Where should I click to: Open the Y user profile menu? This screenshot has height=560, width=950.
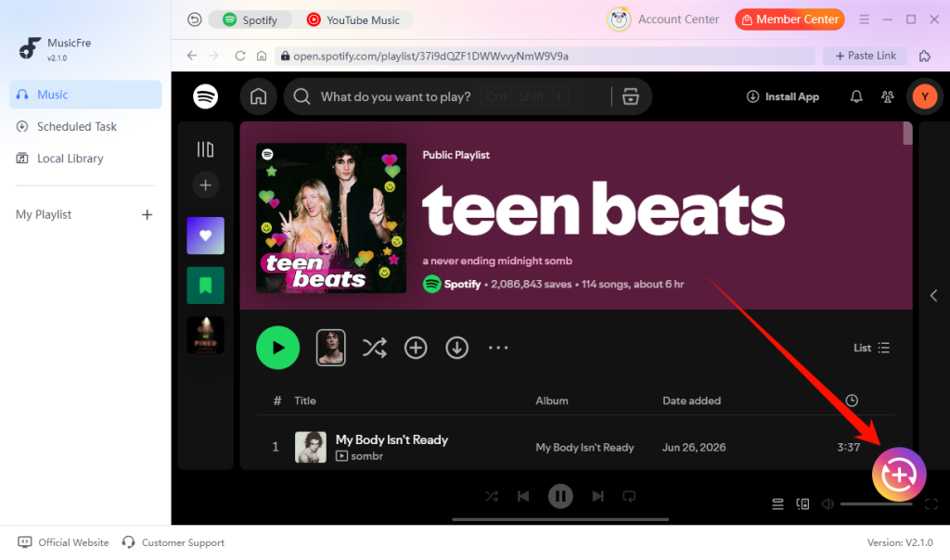coord(925,96)
